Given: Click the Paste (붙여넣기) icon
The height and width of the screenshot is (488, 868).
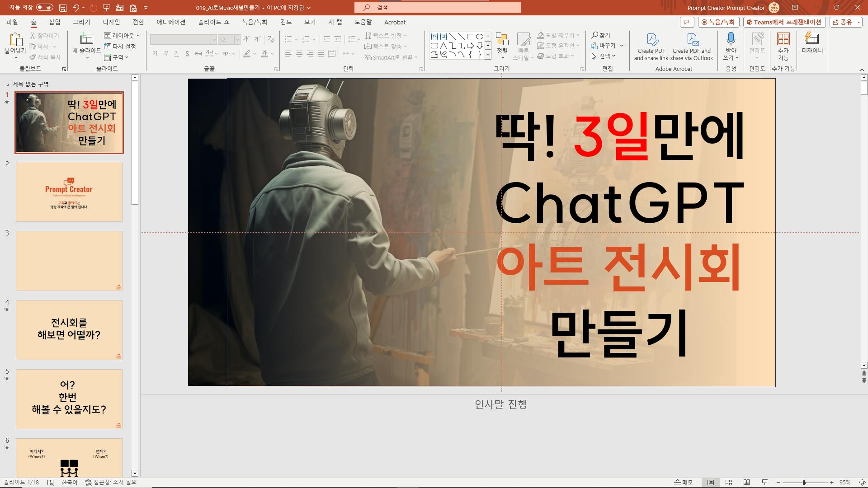Looking at the screenshot, I should [x=15, y=40].
